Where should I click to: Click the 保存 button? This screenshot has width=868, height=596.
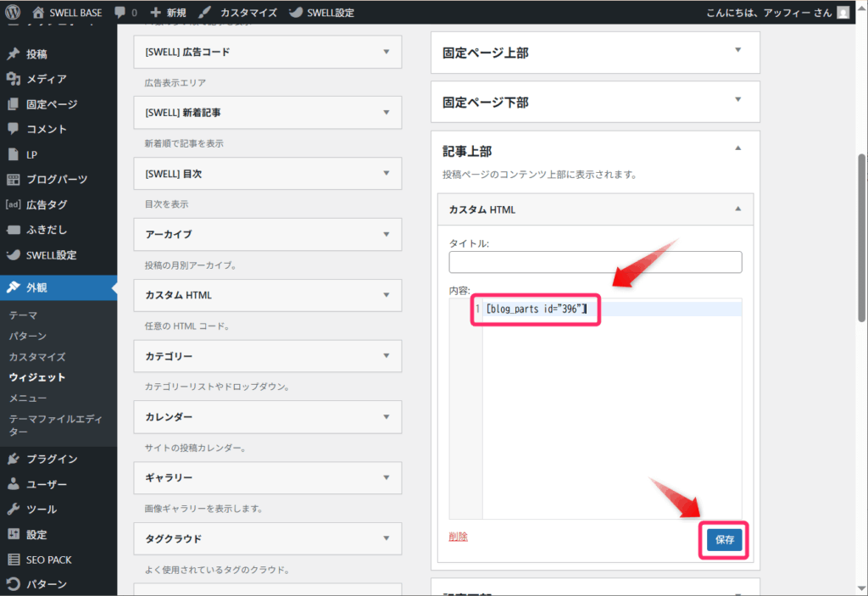[x=724, y=539]
